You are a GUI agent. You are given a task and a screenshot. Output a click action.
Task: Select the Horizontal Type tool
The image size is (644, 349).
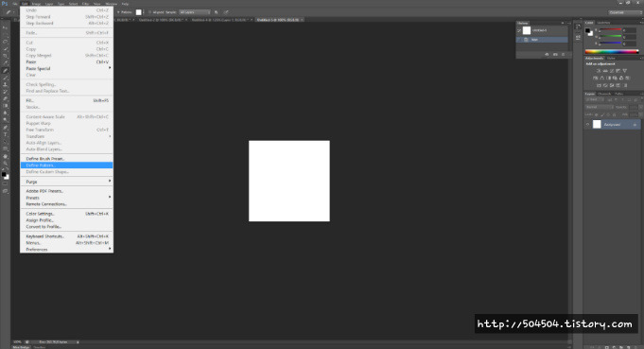pos(5,134)
